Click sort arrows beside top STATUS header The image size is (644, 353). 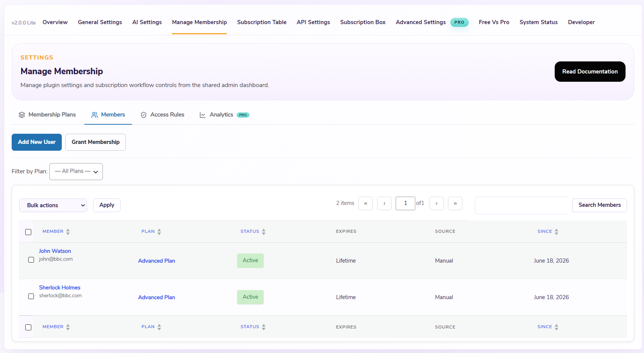pyautogui.click(x=264, y=232)
